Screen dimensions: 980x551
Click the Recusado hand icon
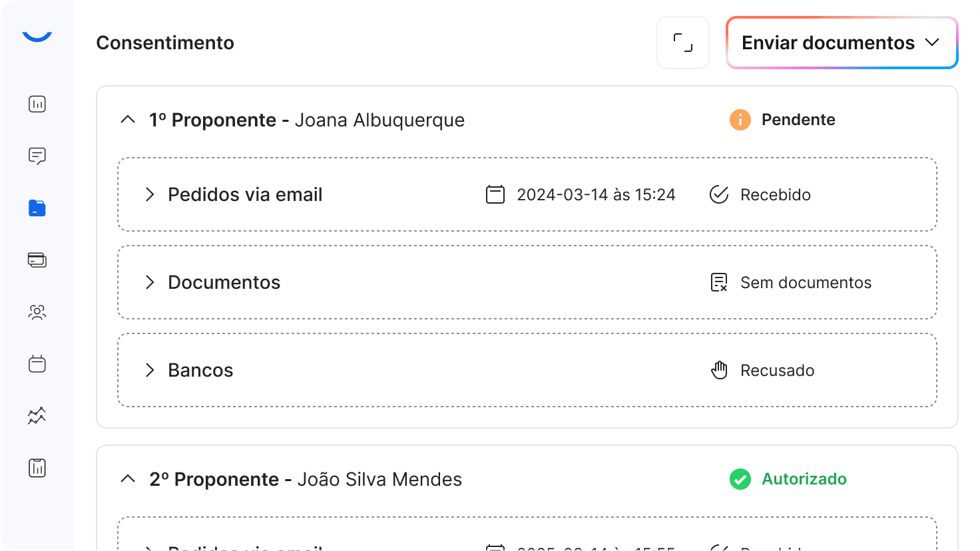click(x=719, y=370)
